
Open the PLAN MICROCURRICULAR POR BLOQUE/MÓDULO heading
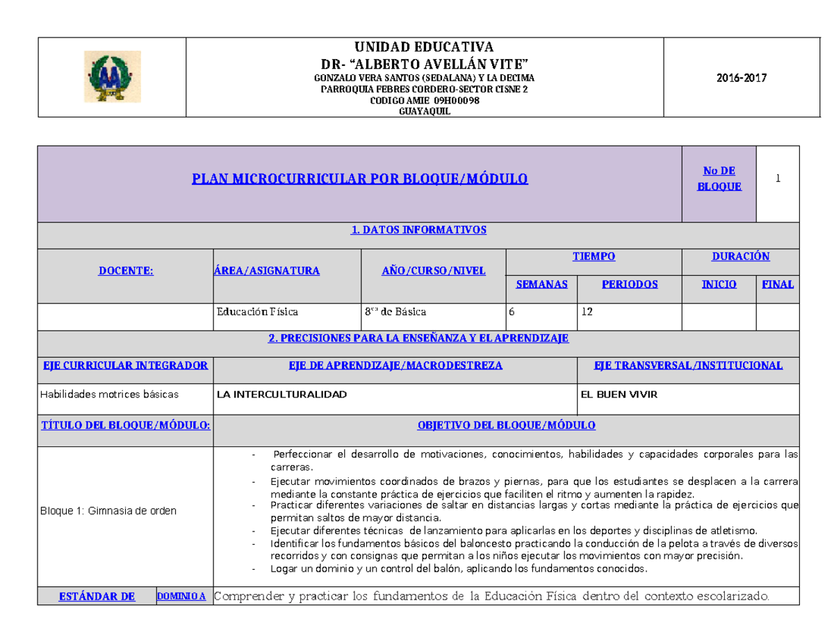click(x=360, y=179)
